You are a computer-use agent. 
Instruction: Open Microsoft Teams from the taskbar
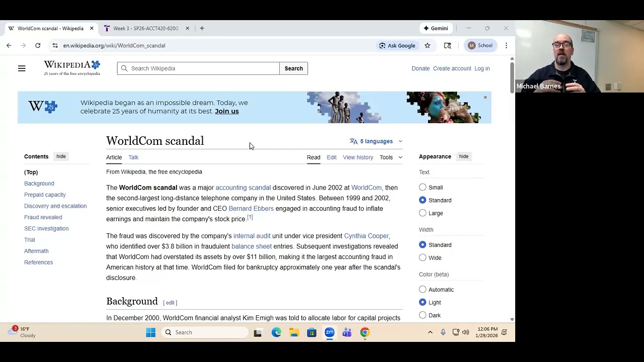click(347, 332)
